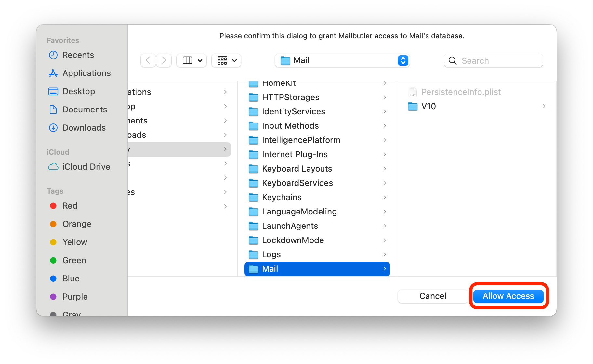Select the highlighted Mail folder row
The image size is (593, 364).
[317, 269]
